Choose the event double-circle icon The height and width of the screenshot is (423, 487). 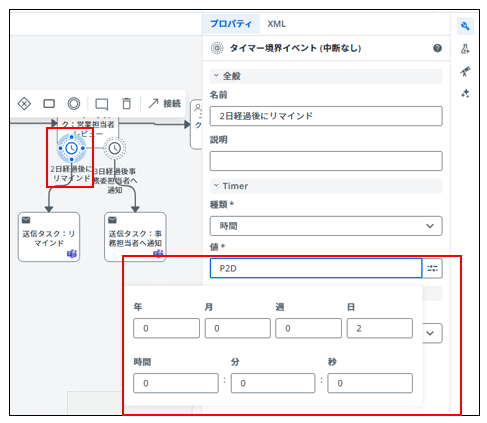pyautogui.click(x=74, y=104)
